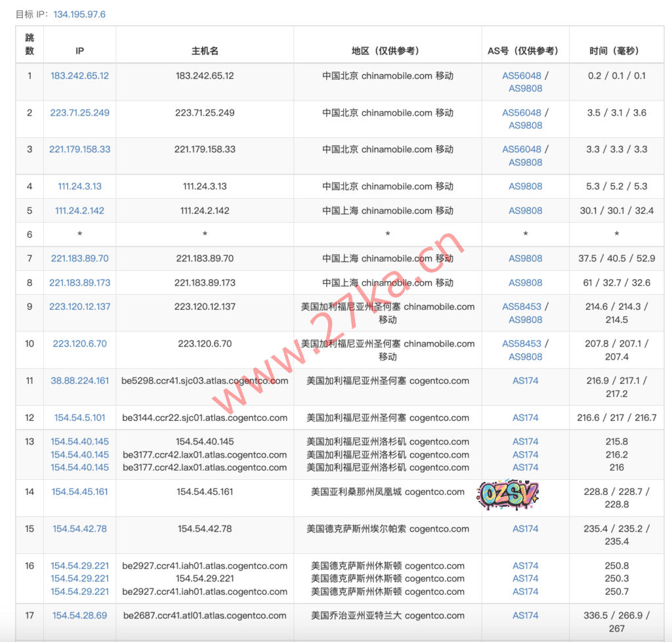Click AS9808 link in hop 4 row
The image size is (672, 642).
point(525,186)
